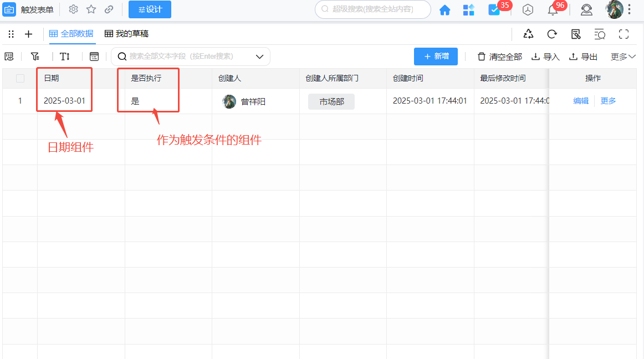Expand the search field dropdown arrow

(259, 57)
